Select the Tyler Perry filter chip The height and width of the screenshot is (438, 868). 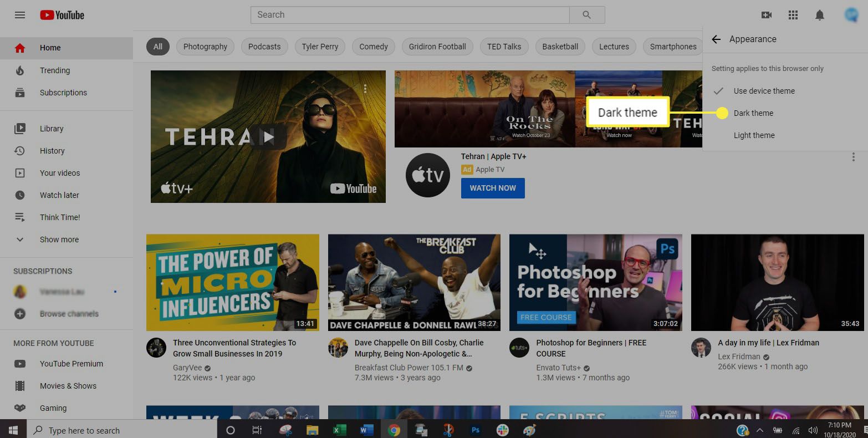pos(320,47)
